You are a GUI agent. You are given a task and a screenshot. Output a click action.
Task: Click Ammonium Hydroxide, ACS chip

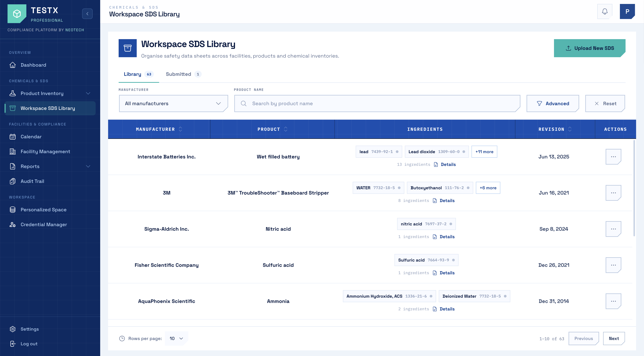click(x=389, y=296)
